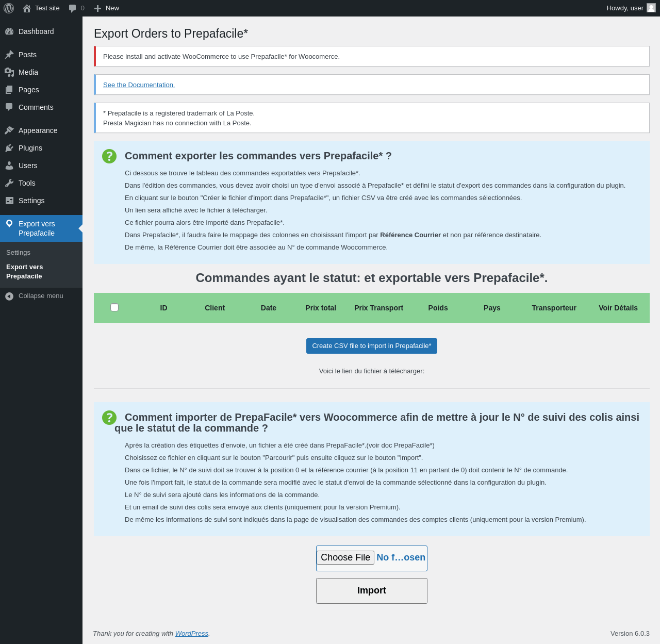660x644 pixels.
Task: Click the Users person icon
Action: [9, 166]
